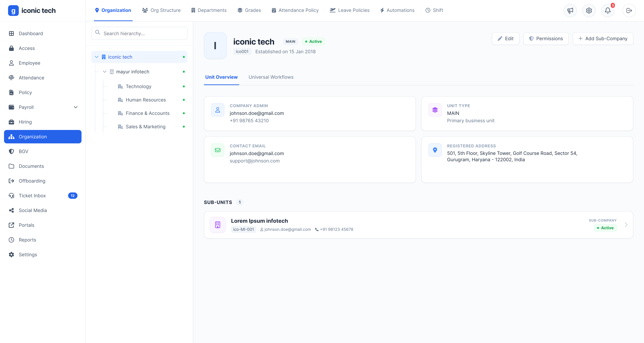Open the Automations tab
Image resolution: width=644 pixels, height=343 pixels.
397,10
